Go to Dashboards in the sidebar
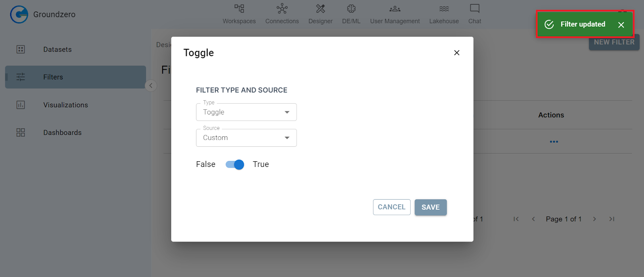Viewport: 644px width, 277px height. (62, 133)
